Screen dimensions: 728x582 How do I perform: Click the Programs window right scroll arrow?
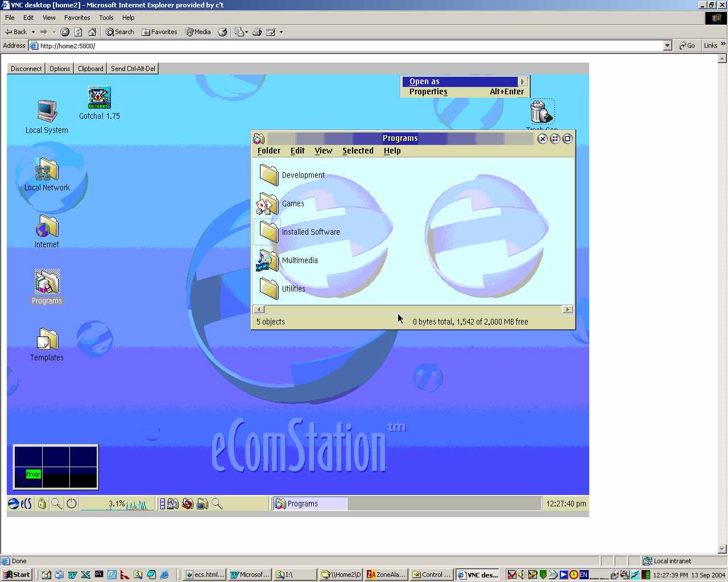pyautogui.click(x=567, y=309)
